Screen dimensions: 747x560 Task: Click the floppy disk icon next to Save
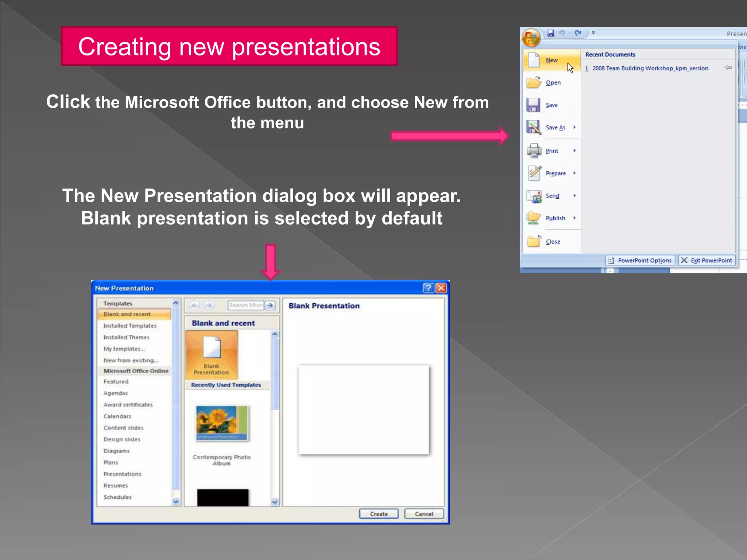coord(533,105)
